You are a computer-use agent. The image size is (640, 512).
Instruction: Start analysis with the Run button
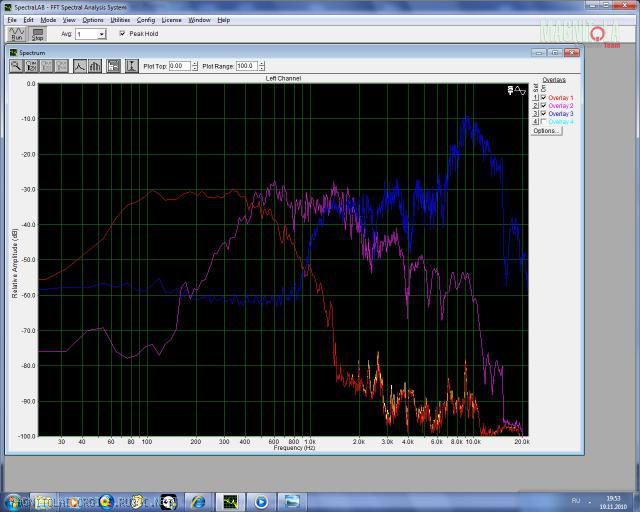[x=17, y=34]
